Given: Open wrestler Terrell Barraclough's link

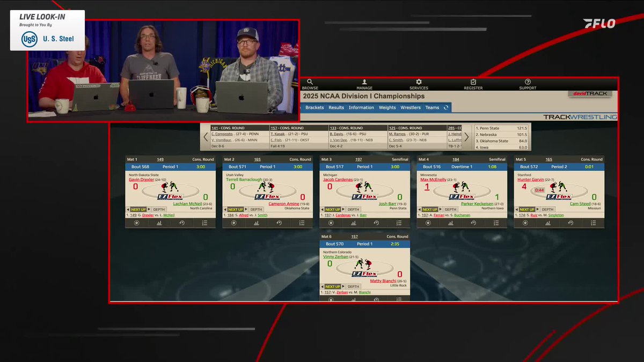Looking at the screenshot, I should 244,180.
